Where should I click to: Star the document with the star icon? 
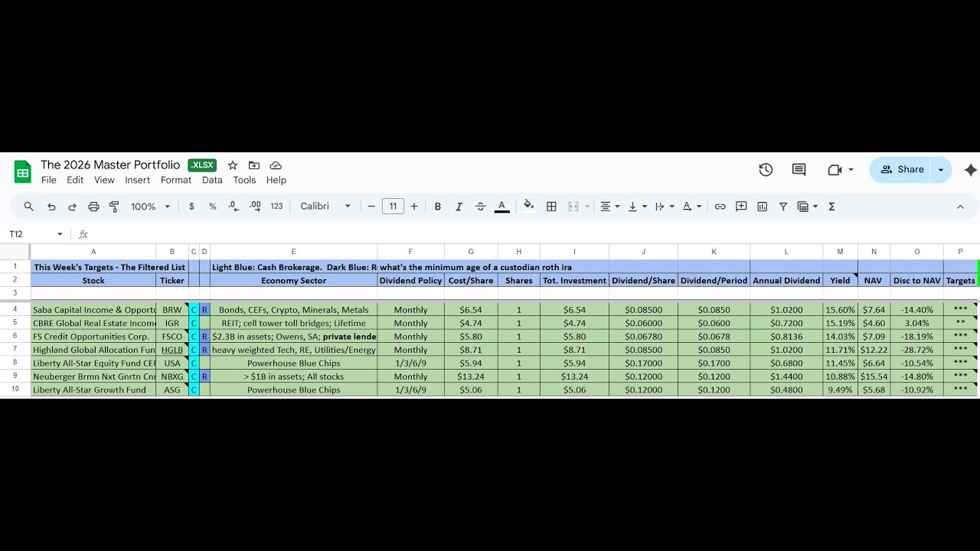click(x=233, y=165)
